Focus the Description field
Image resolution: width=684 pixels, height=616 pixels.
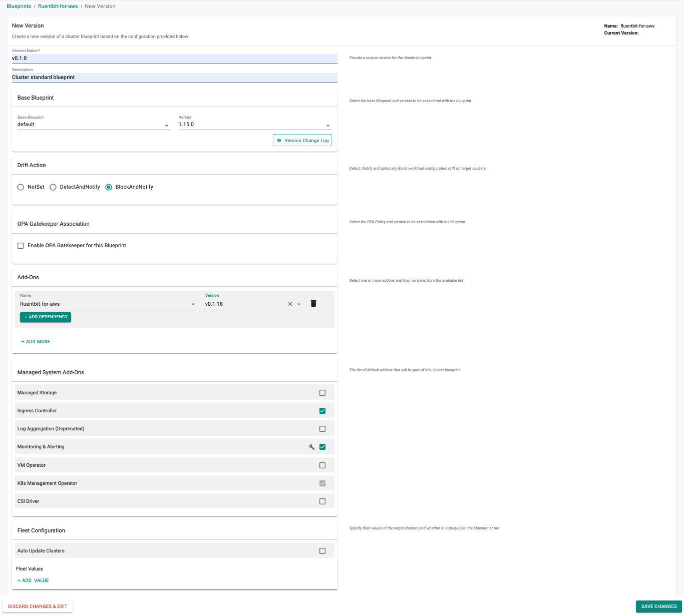tap(175, 78)
